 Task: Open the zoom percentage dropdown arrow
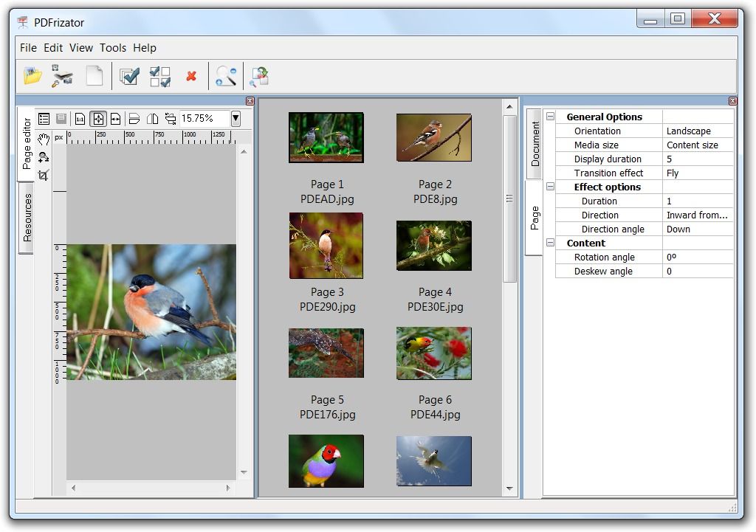coord(236,118)
